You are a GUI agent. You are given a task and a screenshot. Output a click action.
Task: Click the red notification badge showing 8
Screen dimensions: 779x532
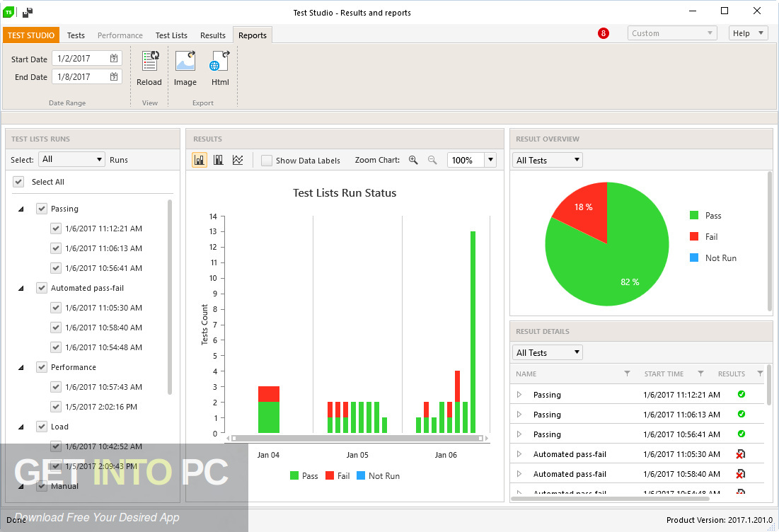(603, 33)
